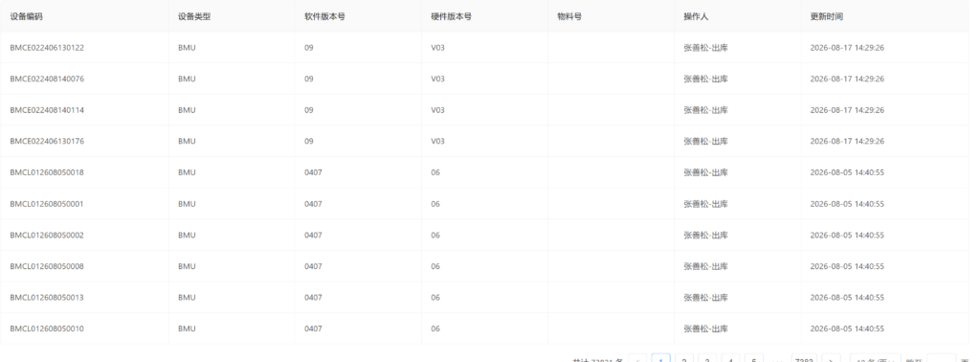
Task: Select device code BMCE022408140114
Action: (47, 110)
